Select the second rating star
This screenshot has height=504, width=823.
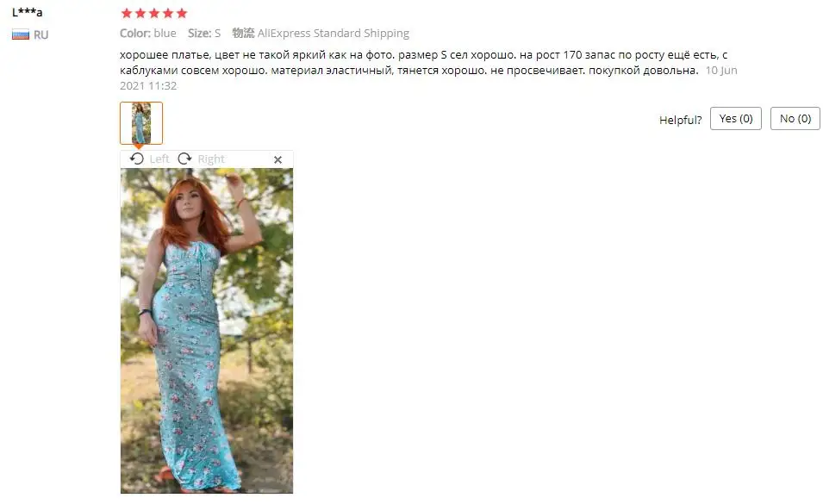[x=140, y=13]
